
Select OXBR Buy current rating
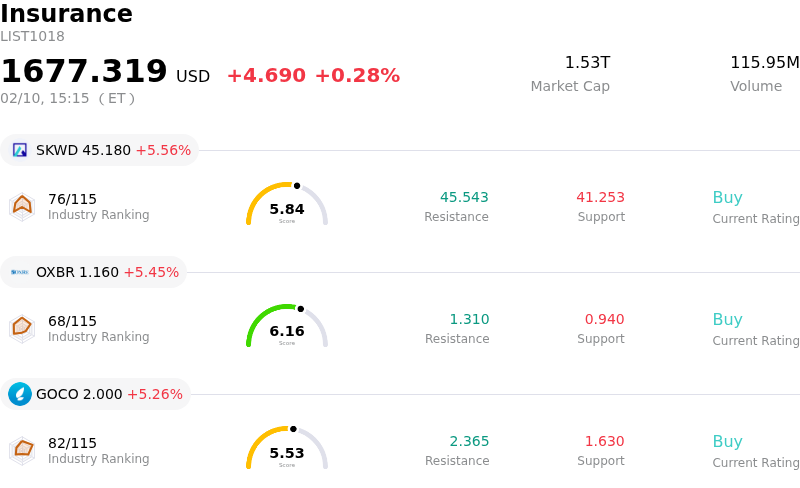click(x=727, y=320)
